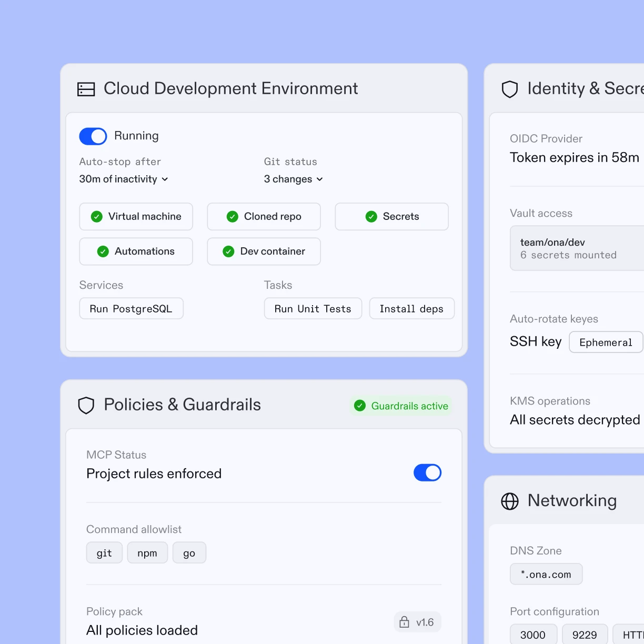Click the Cloud Development Environment panel icon

tap(86, 89)
